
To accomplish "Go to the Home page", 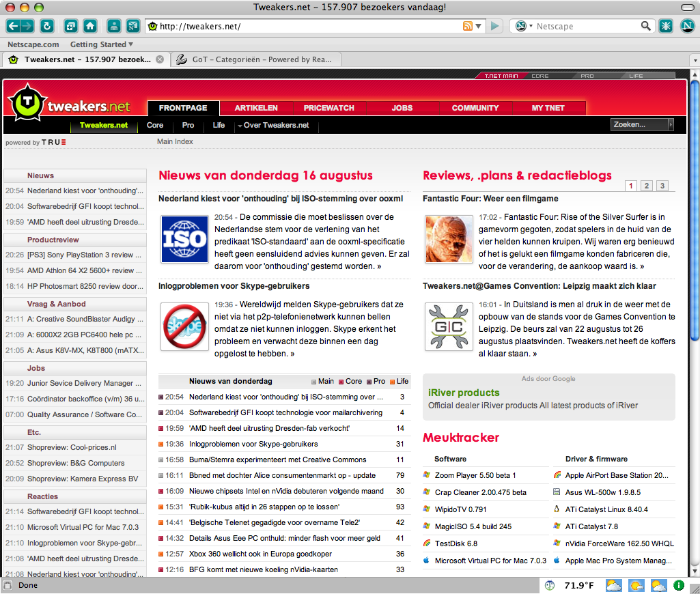I will (90, 26).
